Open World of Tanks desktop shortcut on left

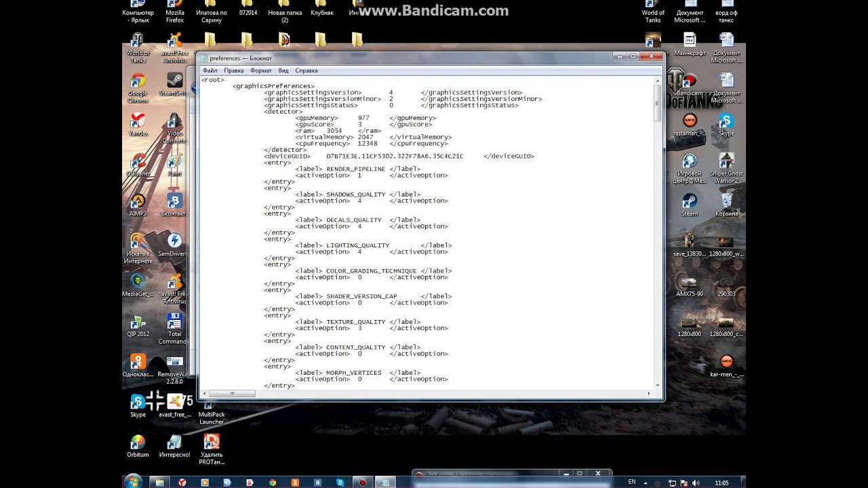(138, 47)
